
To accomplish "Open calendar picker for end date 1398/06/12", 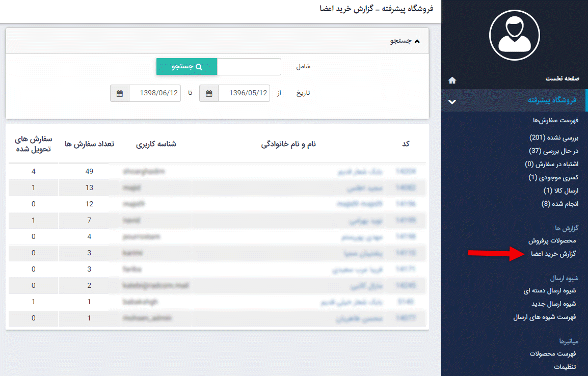I will 120,93.
